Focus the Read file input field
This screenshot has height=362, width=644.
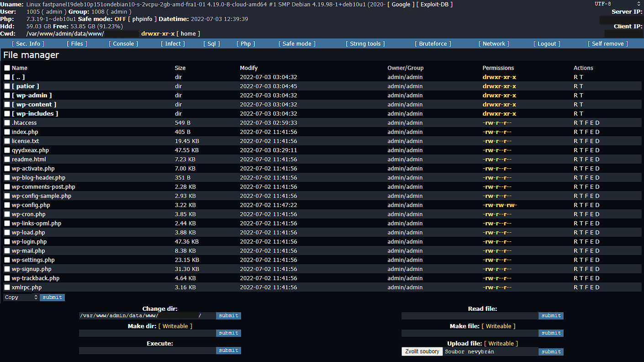(470, 316)
